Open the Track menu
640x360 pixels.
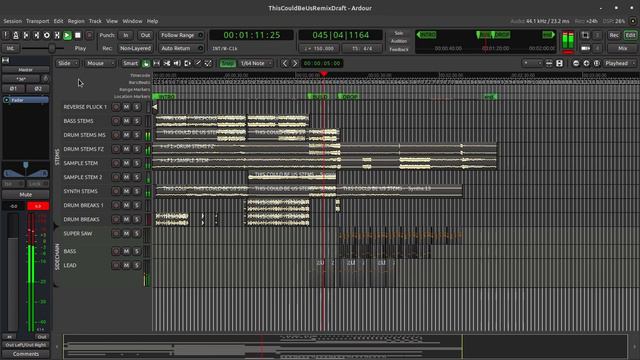95,21
